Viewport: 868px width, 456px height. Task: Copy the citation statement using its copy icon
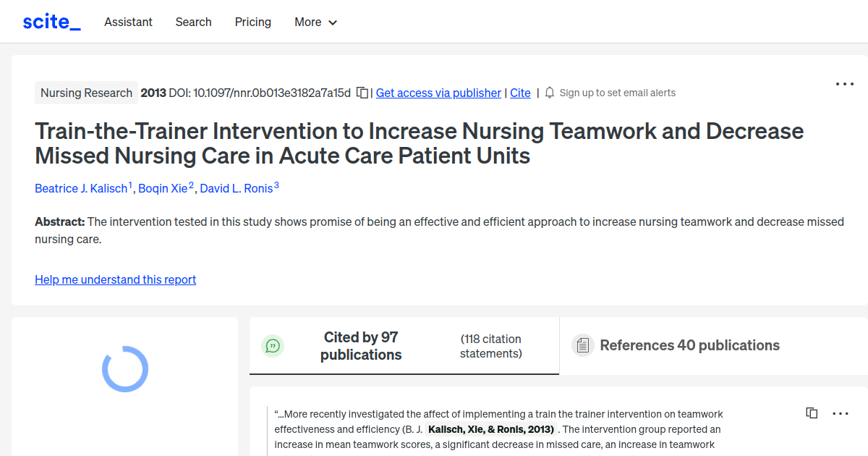pos(812,413)
